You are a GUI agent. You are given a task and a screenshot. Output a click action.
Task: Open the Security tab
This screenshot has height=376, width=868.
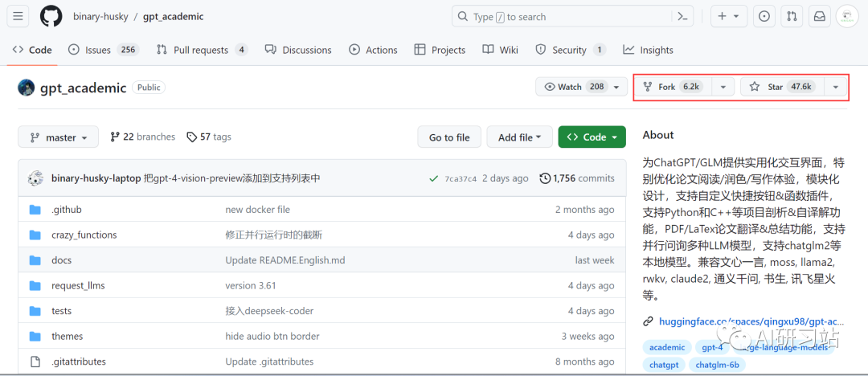tap(570, 50)
